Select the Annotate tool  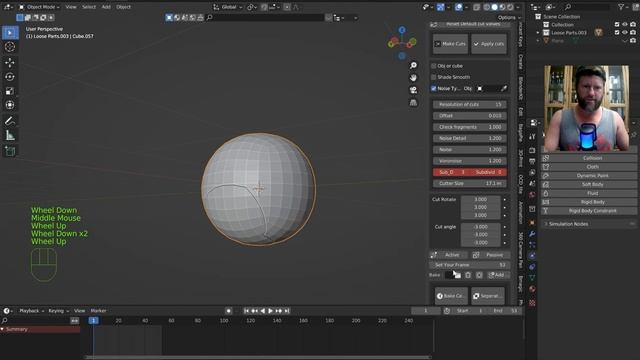10,121
